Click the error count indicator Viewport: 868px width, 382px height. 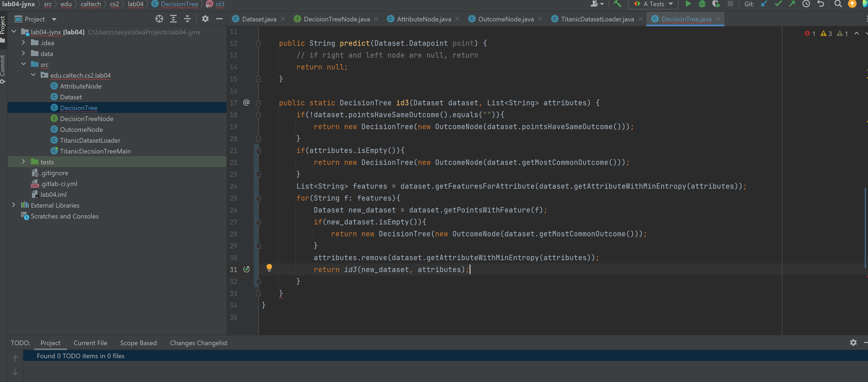[810, 33]
